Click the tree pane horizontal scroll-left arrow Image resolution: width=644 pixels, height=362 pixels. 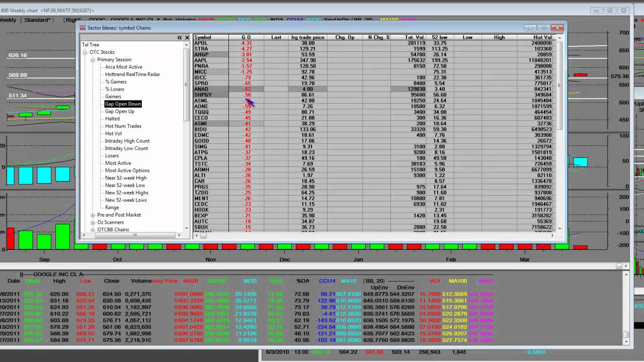coord(84,235)
